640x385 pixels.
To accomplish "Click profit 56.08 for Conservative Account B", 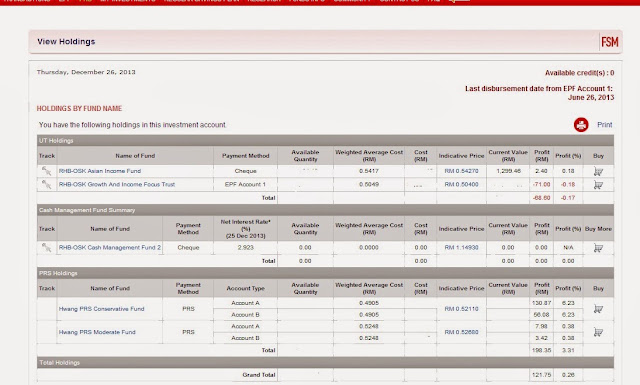I will coord(542,315).
